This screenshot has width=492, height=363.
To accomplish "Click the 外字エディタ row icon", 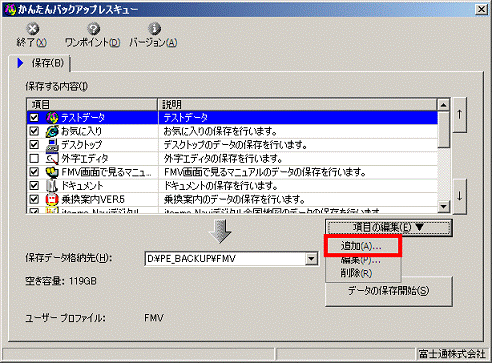I will click(x=52, y=159).
